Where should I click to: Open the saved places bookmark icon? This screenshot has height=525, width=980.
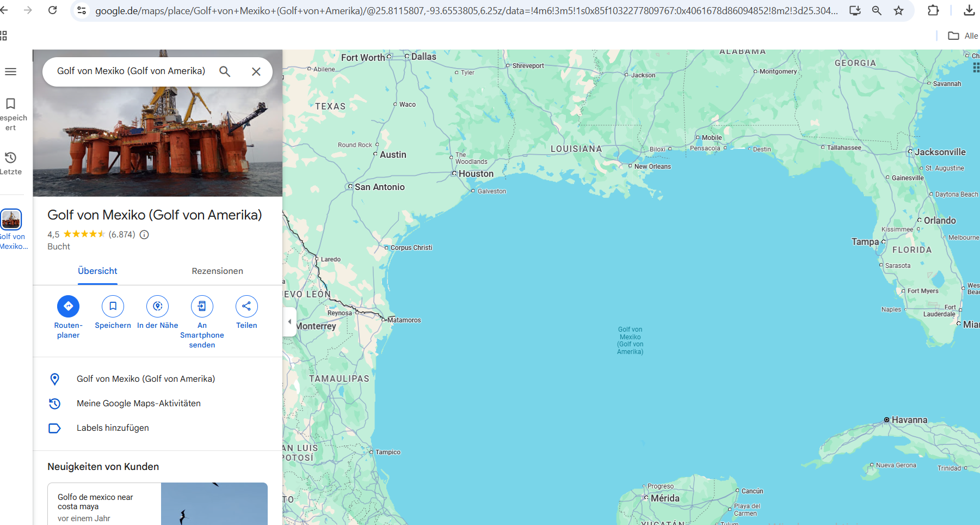tap(10, 103)
